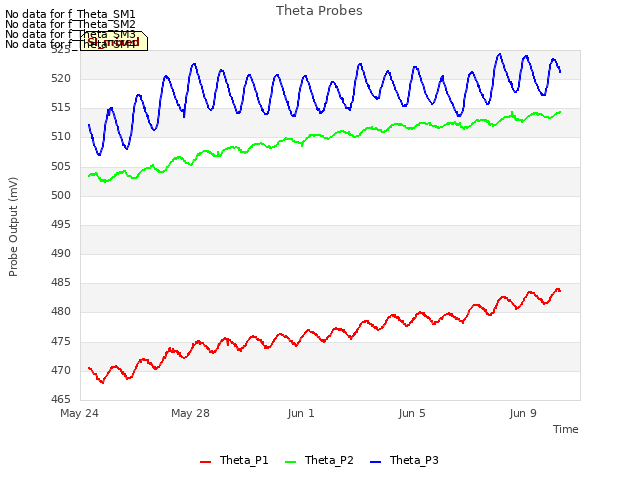Image resolution: width=640 pixels, height=480 pixels.
Task: Click 'No data for f_Theta_SM2' message
Action: (70, 24)
